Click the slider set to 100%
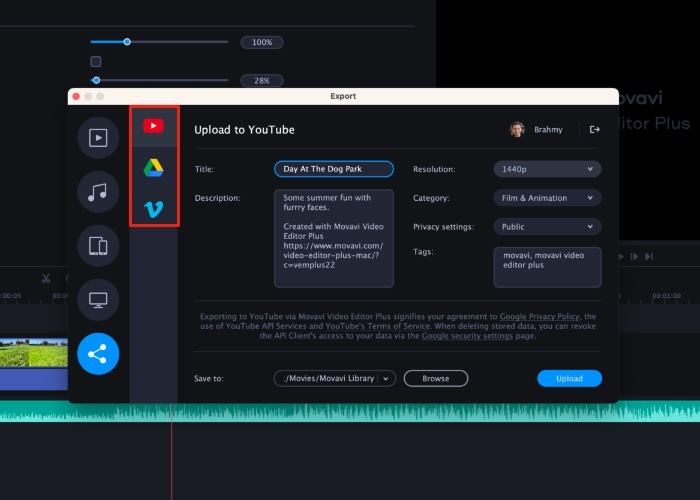Screen dimensions: 700x500 [127, 42]
